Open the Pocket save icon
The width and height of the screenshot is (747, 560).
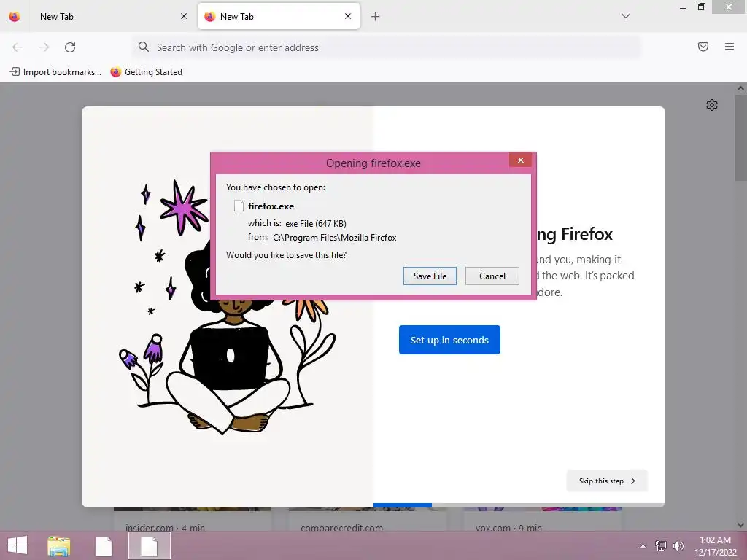click(x=703, y=47)
